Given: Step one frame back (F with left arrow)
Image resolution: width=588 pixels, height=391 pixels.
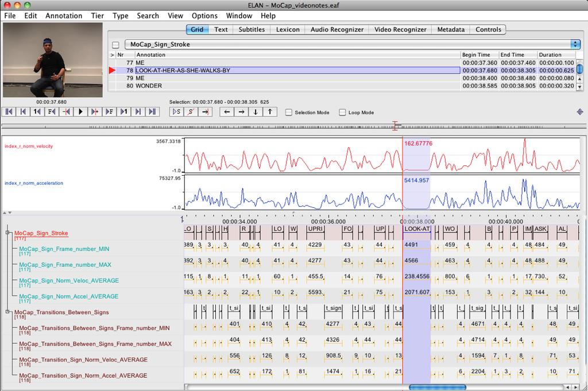Looking at the screenshot, I should point(52,112).
